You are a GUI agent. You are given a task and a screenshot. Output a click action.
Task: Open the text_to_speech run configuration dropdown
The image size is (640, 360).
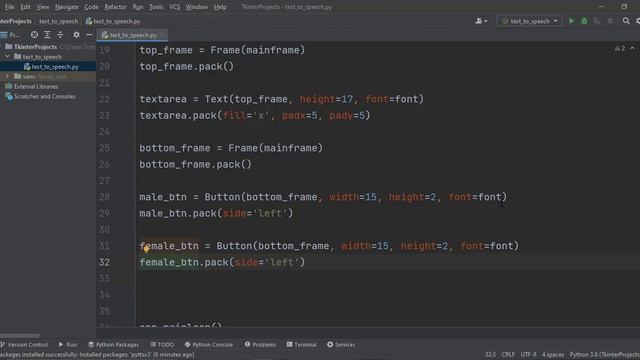pos(529,21)
